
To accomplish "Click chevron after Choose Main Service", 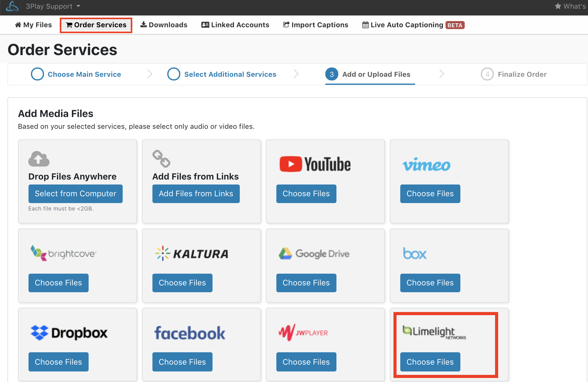I will (x=150, y=74).
